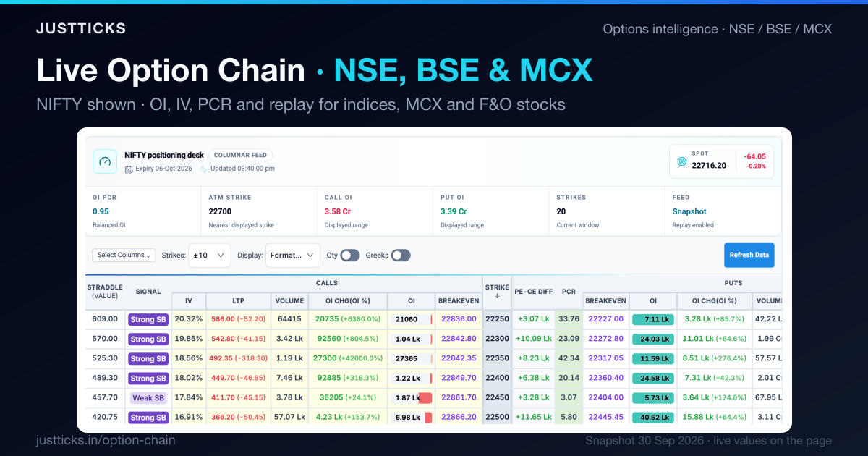The image size is (868, 456).
Task: Sort by the STRIKE column header
Action: click(x=497, y=291)
